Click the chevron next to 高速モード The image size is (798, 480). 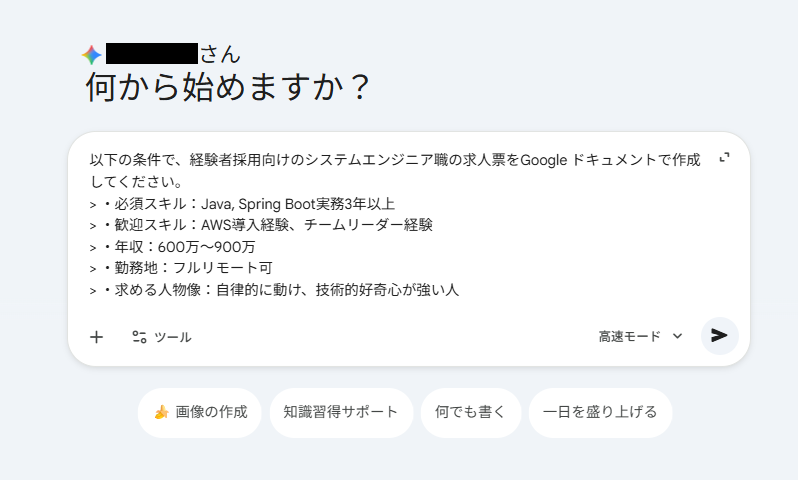678,337
